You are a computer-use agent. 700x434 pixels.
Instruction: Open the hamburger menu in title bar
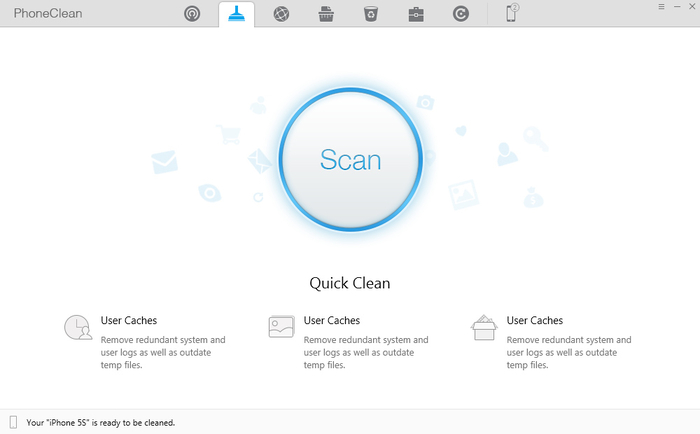click(x=661, y=6)
